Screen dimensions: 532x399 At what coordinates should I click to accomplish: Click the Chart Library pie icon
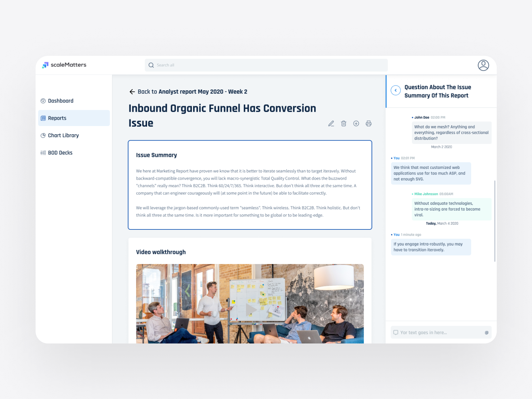tap(43, 135)
